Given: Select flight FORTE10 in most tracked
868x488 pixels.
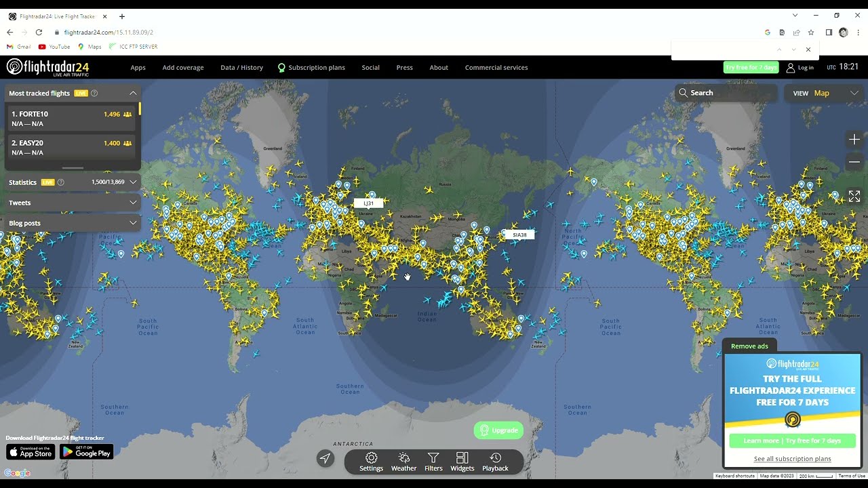Looking at the screenshot, I should pos(71,119).
